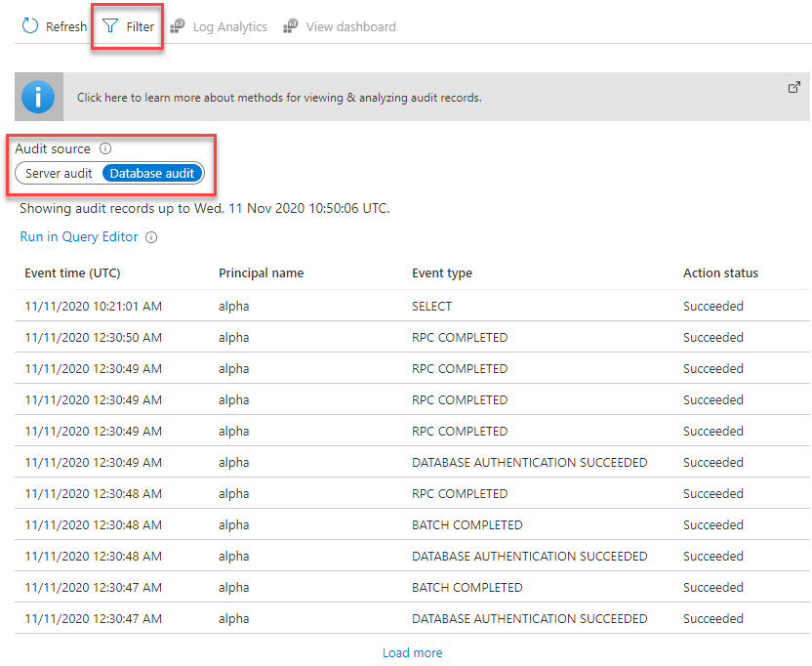Select the SELECT event audit record row
812x666 pixels.
[x=431, y=307]
